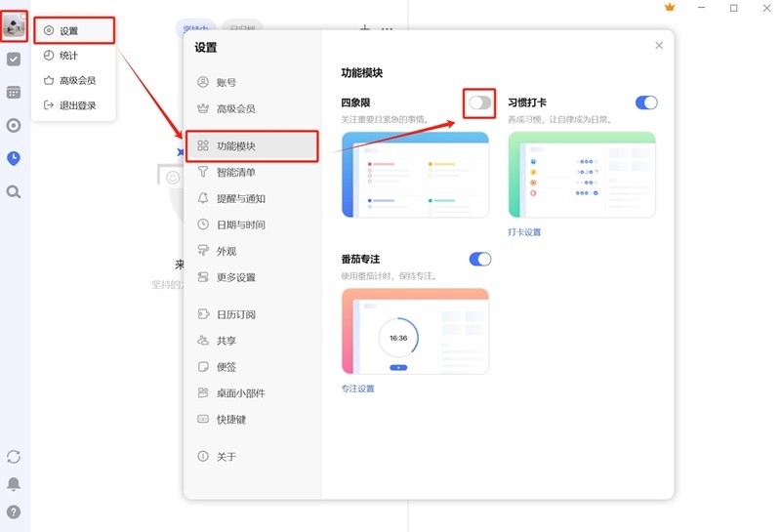Close the settings dialog
Screen dimensions: 781x532
[659, 45]
